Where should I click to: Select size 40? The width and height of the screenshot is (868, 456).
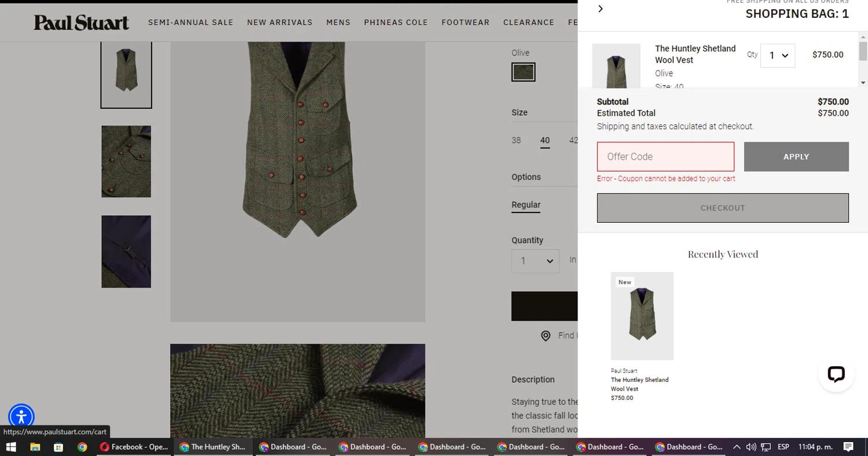point(545,140)
